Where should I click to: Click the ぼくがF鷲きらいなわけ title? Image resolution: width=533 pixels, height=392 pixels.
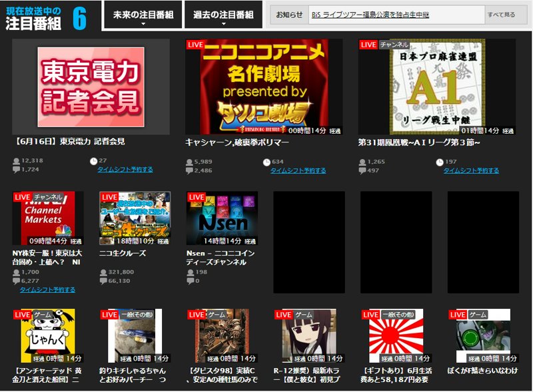point(482,371)
